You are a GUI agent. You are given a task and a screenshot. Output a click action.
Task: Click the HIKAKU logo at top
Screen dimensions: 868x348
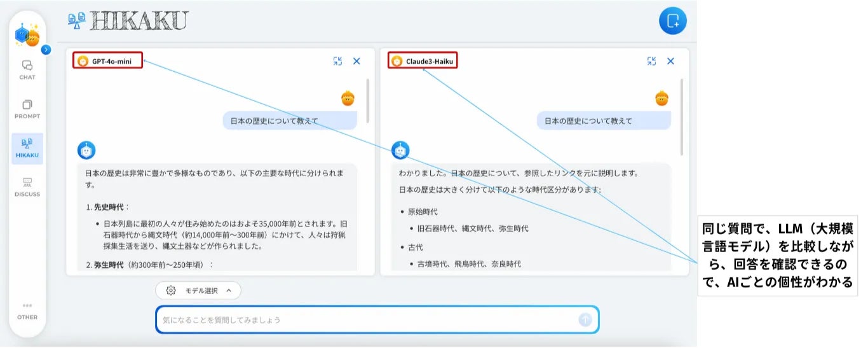[128, 21]
